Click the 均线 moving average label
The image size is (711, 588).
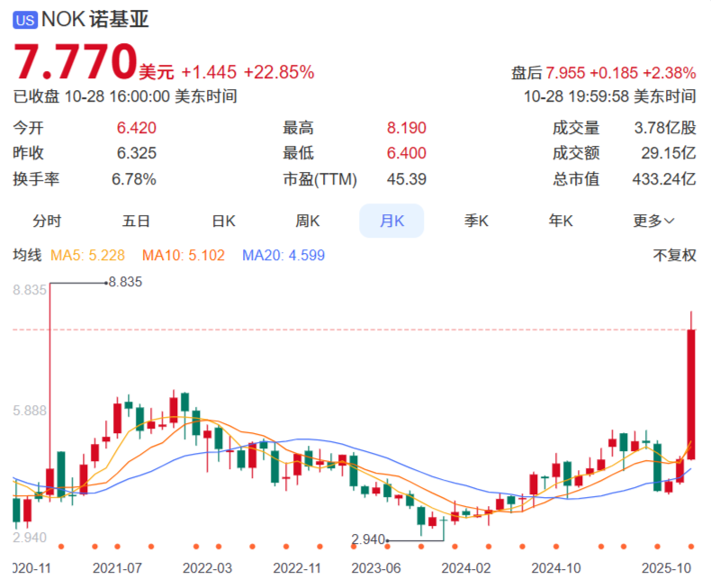(x=27, y=255)
